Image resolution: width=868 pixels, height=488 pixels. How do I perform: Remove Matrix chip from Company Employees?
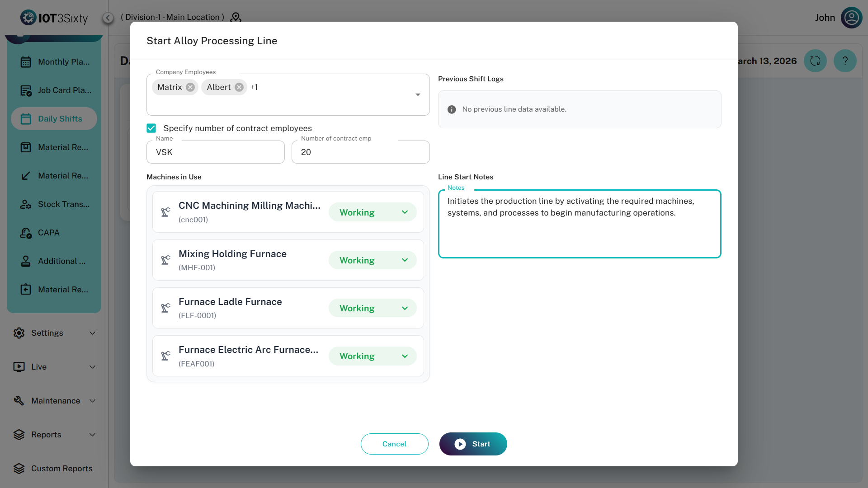(190, 87)
